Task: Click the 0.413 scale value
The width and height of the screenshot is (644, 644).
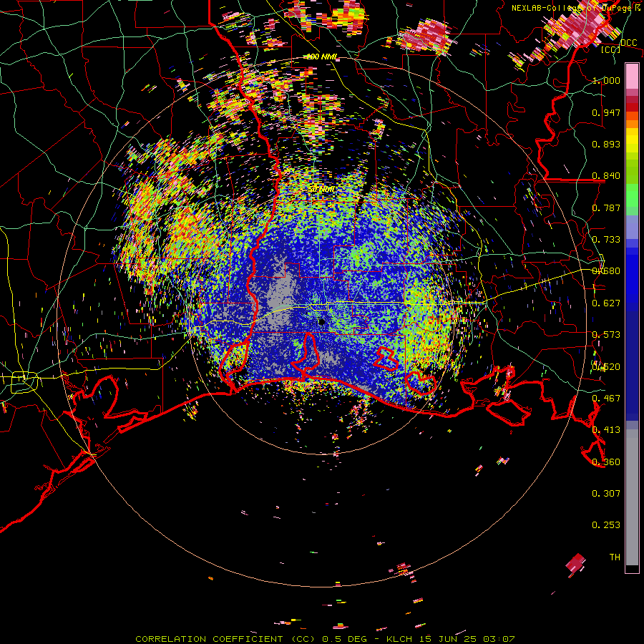Action: tap(606, 430)
